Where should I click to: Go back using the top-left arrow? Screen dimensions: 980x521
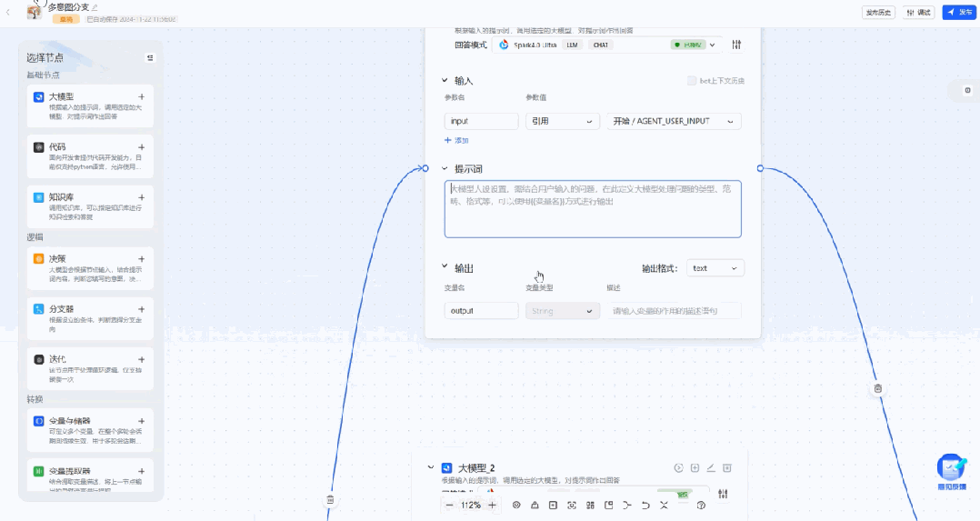pyautogui.click(x=8, y=12)
